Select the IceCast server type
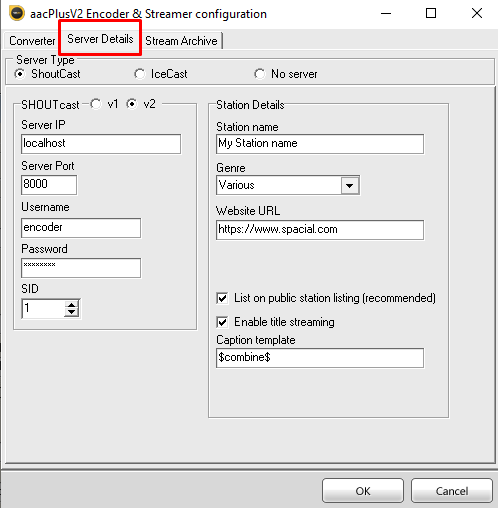The width and height of the screenshot is (498, 508). (x=139, y=74)
